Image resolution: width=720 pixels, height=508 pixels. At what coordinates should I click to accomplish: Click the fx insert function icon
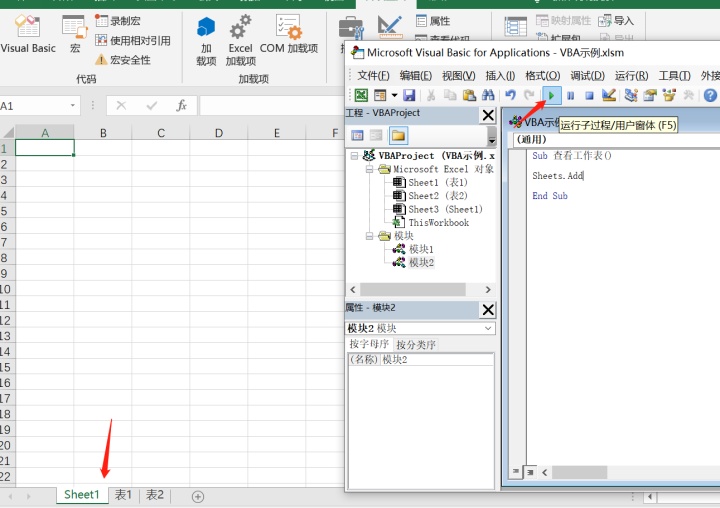tap(181, 106)
